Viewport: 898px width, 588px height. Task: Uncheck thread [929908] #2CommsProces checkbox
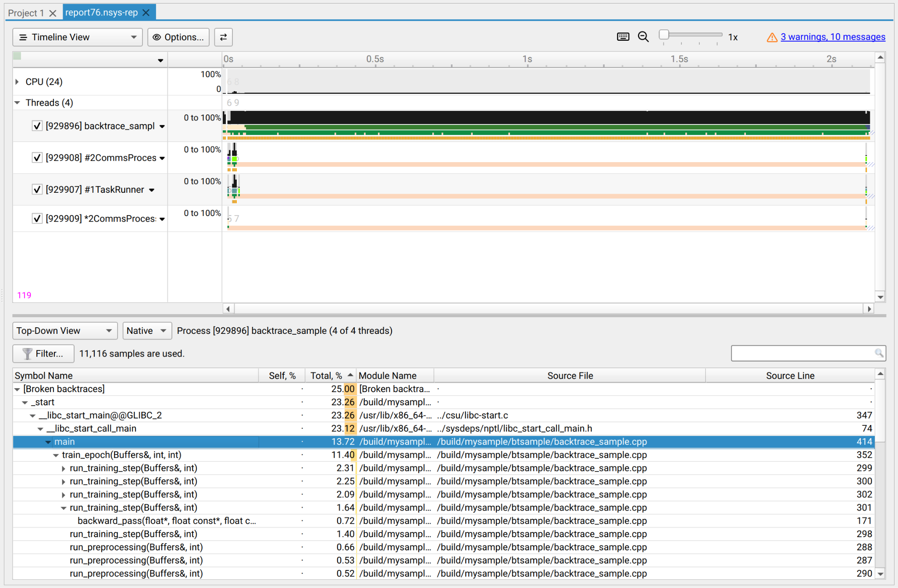[37, 158]
